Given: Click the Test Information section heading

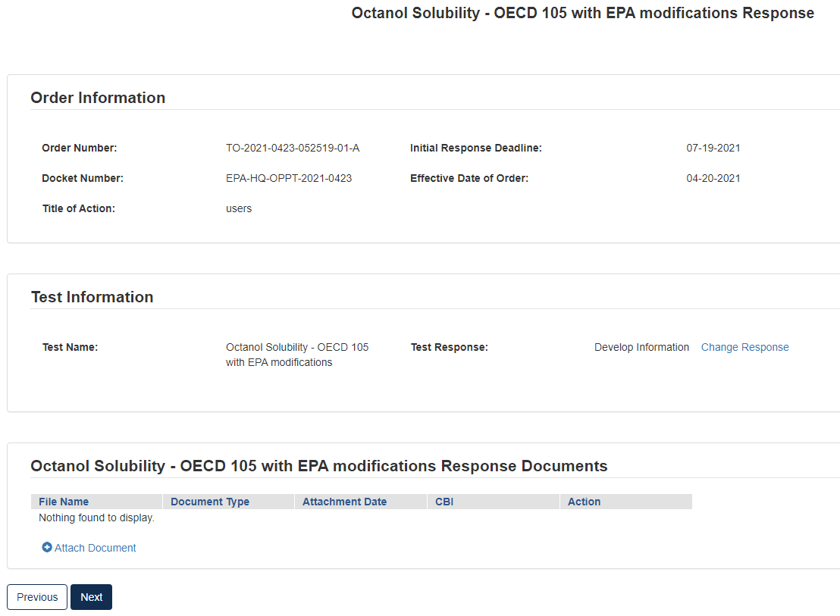Looking at the screenshot, I should (x=92, y=297).
